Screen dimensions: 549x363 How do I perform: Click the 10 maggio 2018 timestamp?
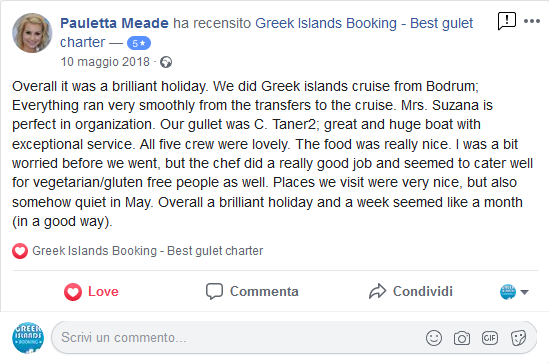(105, 62)
